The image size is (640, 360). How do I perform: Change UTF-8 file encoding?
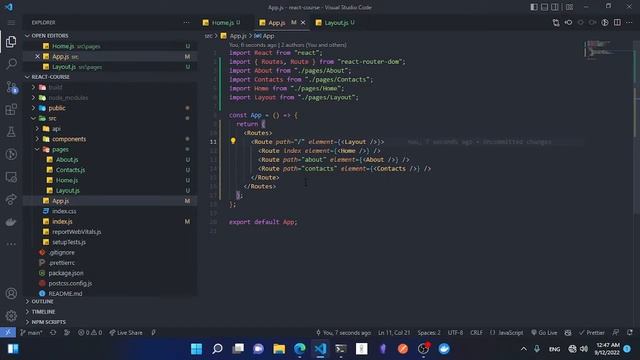pyautogui.click(x=456, y=333)
